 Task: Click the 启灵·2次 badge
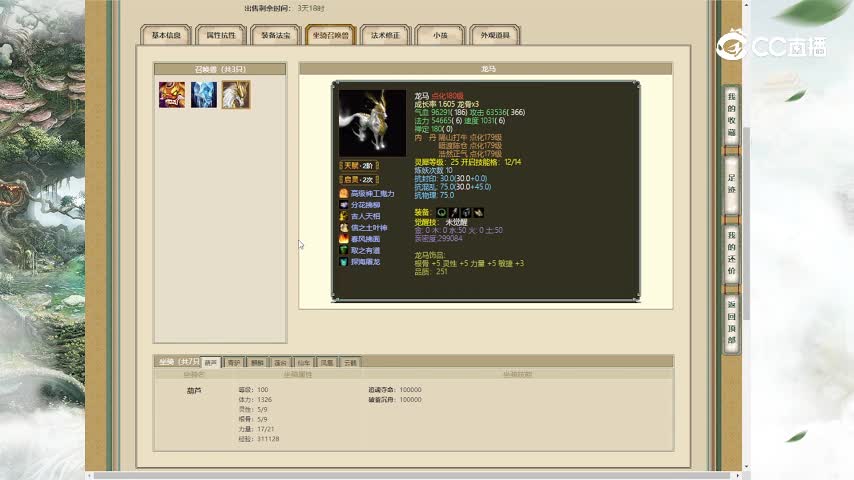click(x=359, y=179)
